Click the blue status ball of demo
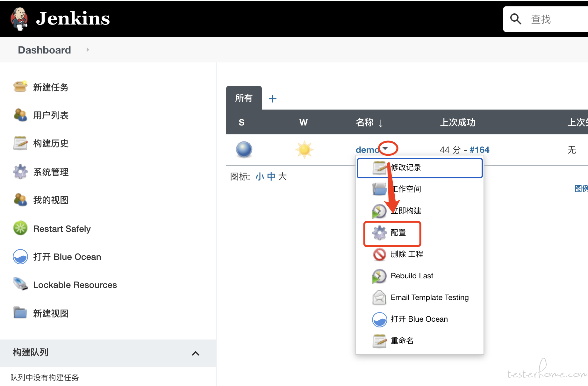This screenshot has height=386, width=588. click(x=244, y=149)
